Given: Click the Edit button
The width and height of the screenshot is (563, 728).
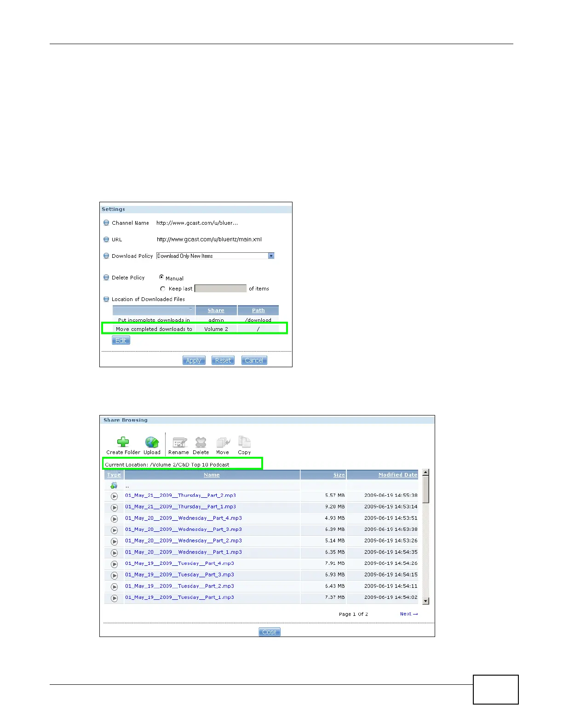Looking at the screenshot, I should coord(121,340).
